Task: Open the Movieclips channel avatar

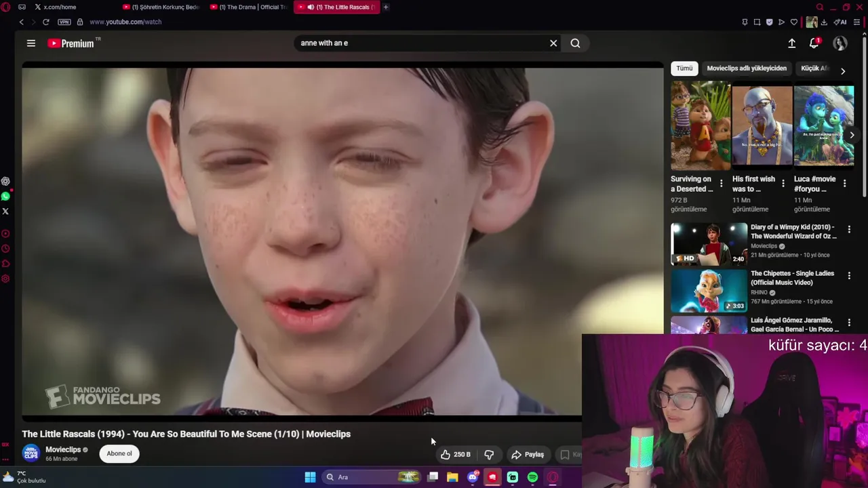Action: (31, 453)
